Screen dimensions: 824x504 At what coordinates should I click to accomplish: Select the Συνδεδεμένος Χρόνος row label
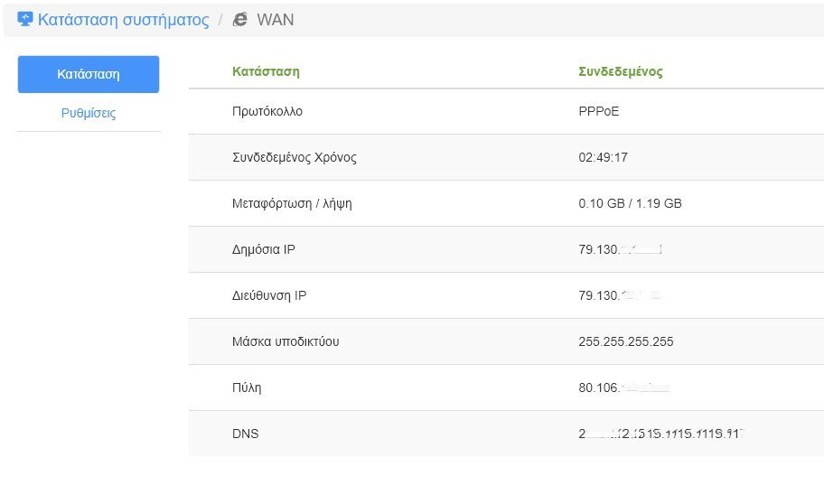pos(295,157)
